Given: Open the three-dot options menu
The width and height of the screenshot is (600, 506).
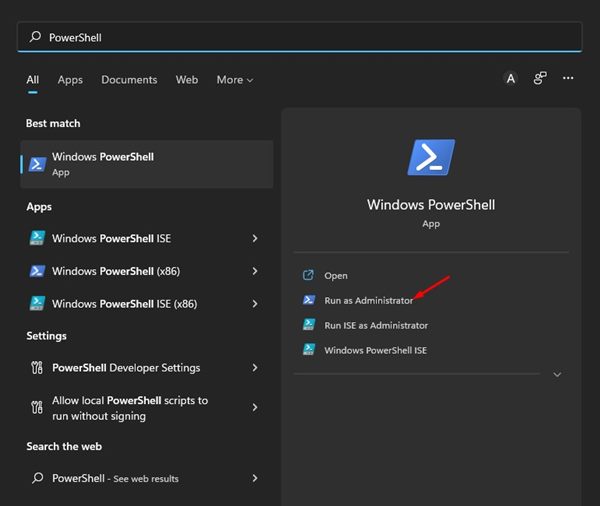Looking at the screenshot, I should point(568,79).
